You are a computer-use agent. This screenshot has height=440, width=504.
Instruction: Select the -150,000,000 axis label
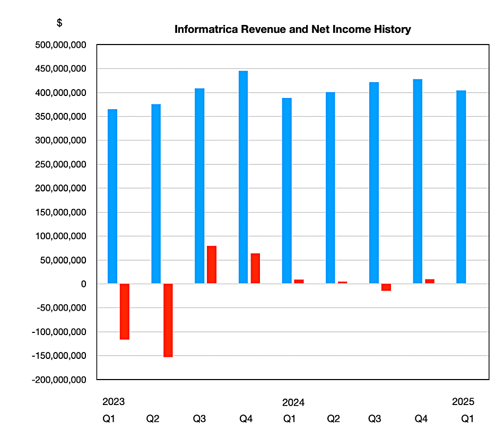pyautogui.click(x=59, y=356)
